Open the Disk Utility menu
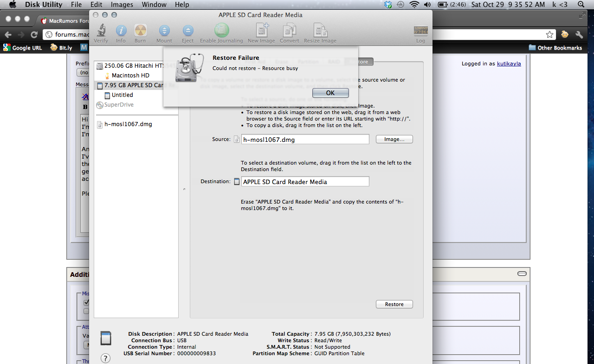 43,5
